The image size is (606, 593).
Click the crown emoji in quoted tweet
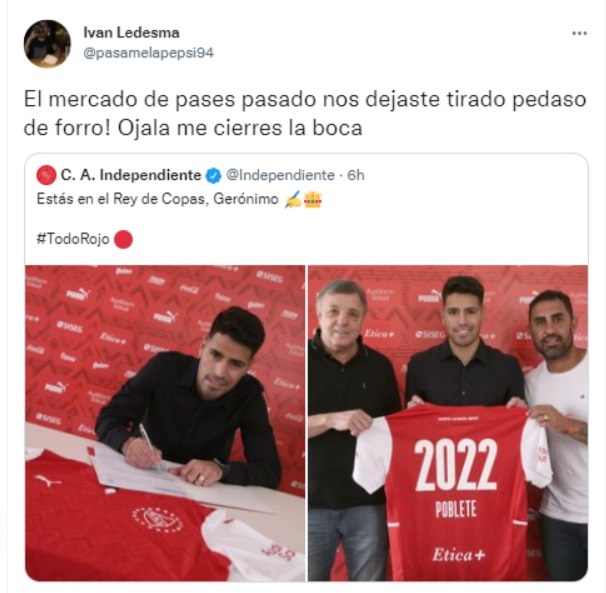click(x=313, y=200)
